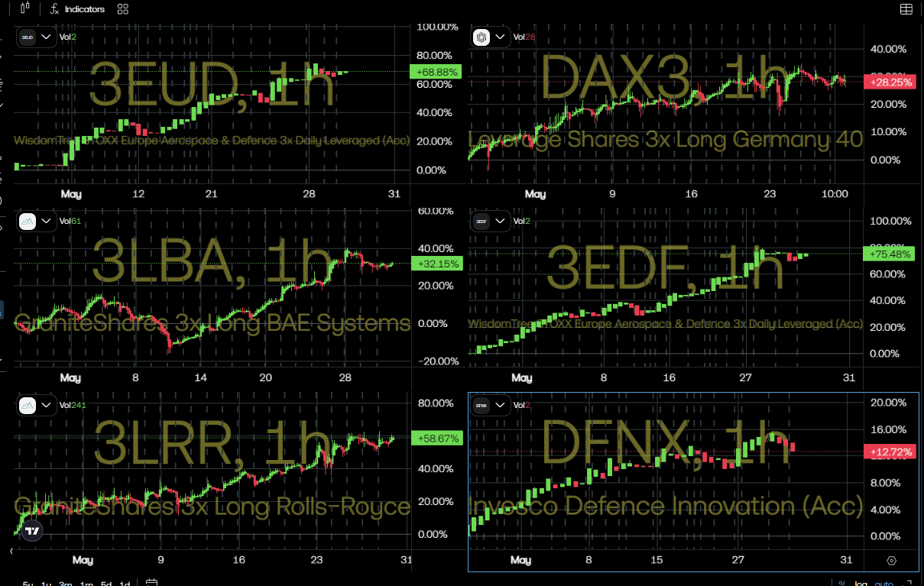This screenshot has height=586, width=924.
Task: Click the DFNX symbol logo icon
Action: tap(481, 406)
